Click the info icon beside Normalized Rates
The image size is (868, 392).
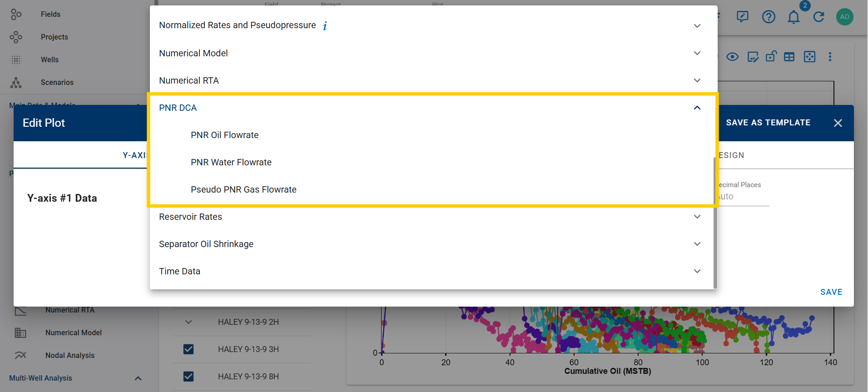(325, 26)
